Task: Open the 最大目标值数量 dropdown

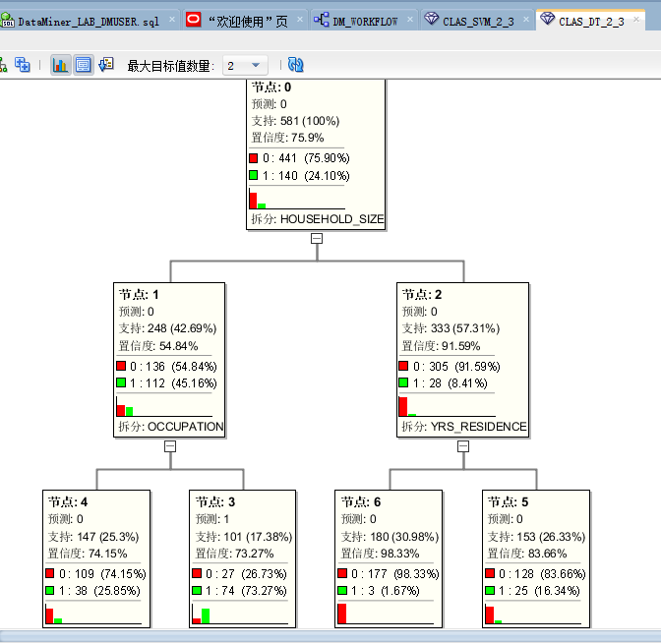Action: 245,65
